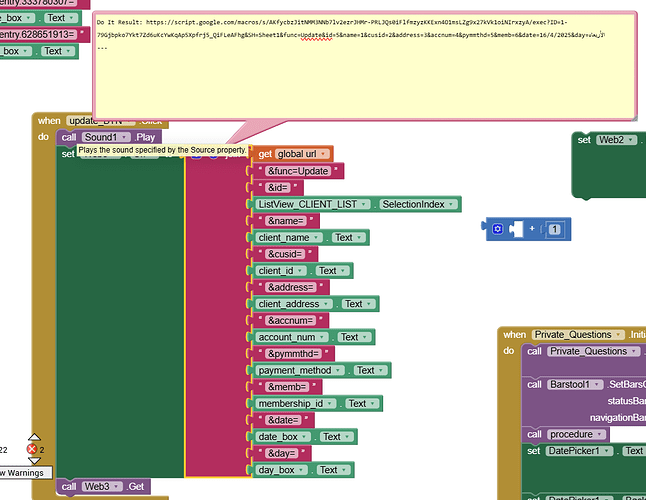Select the "&memb=" text string

(x=287, y=387)
